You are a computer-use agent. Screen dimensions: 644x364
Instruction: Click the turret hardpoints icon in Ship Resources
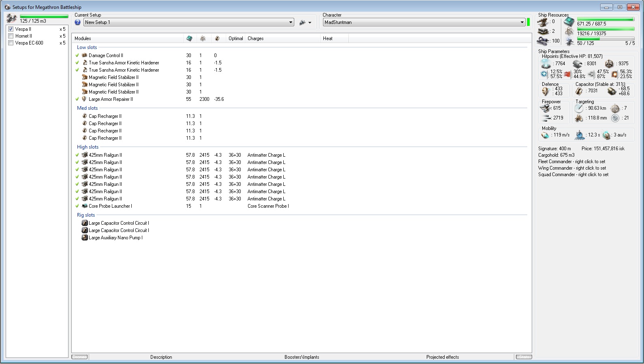(x=543, y=22)
